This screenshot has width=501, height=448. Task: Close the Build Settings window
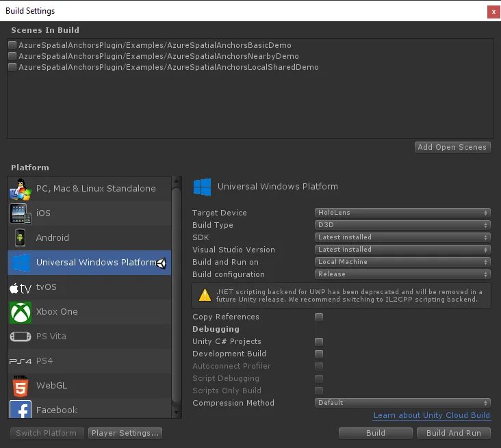[493, 12]
